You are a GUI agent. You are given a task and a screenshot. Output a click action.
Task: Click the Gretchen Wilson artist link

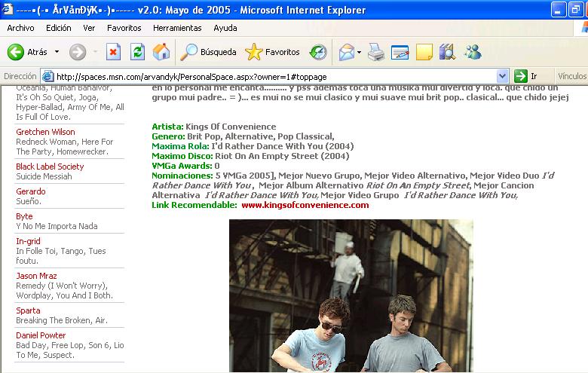[45, 132]
